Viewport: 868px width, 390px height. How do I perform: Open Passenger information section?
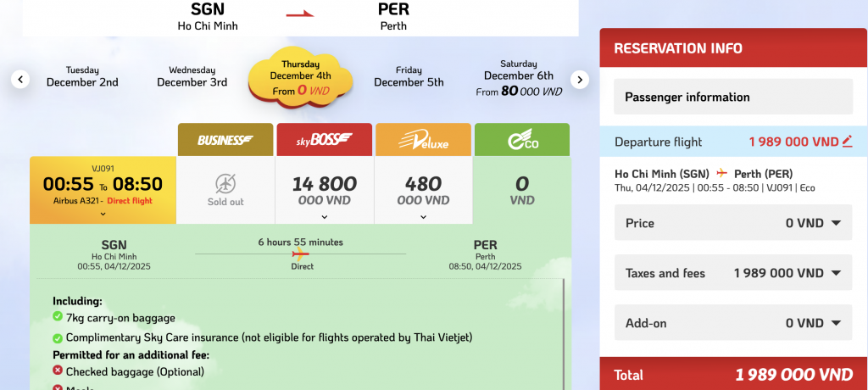pos(733,97)
